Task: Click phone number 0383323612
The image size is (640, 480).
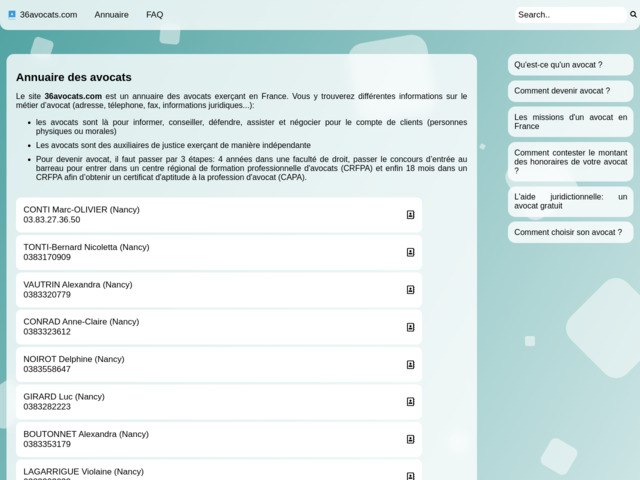Action: pyautogui.click(x=47, y=332)
